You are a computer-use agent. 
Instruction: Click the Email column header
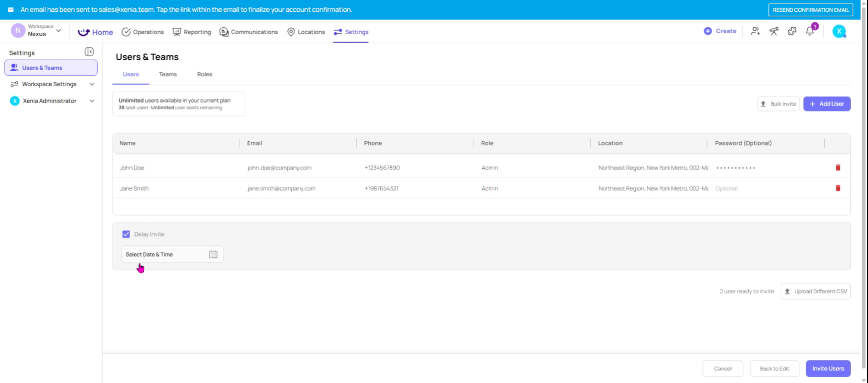(x=255, y=143)
